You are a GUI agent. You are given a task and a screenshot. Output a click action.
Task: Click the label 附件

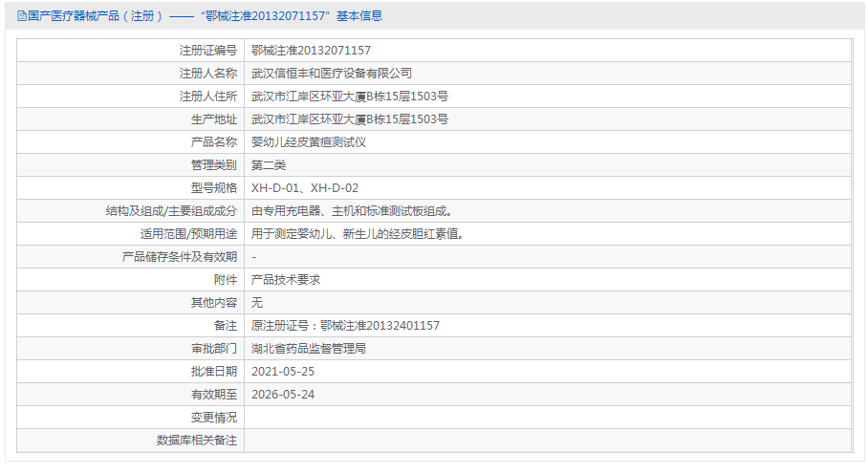point(226,280)
